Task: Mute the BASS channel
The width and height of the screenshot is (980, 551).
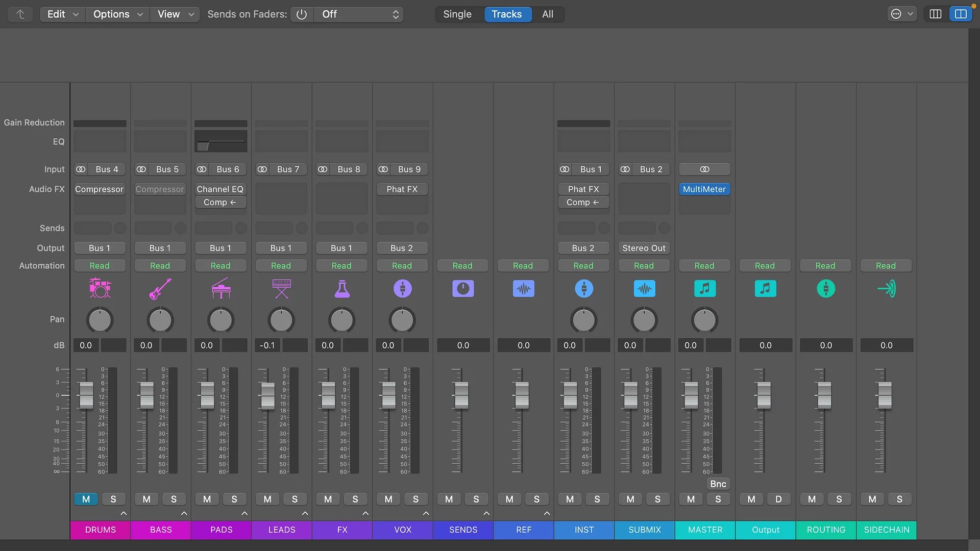Action: click(x=146, y=499)
